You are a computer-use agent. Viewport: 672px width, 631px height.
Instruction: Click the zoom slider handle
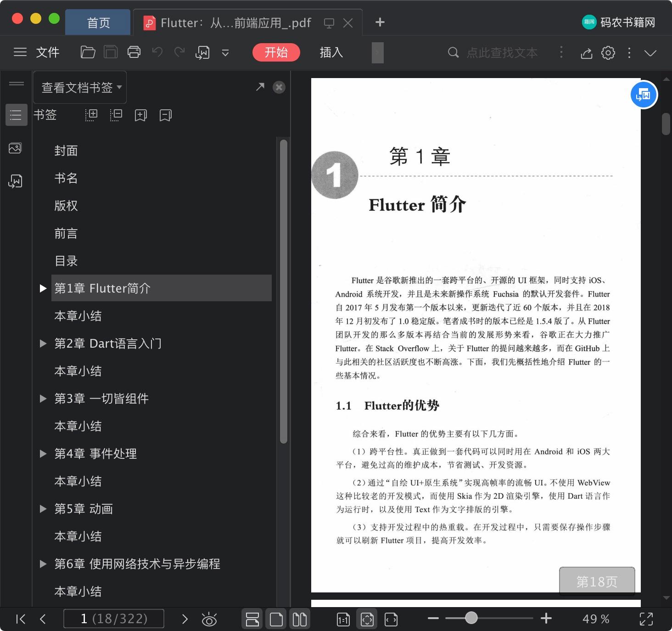click(471, 618)
